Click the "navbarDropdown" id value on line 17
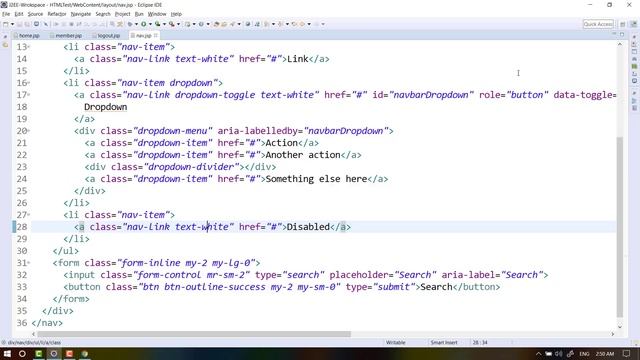 431,95
